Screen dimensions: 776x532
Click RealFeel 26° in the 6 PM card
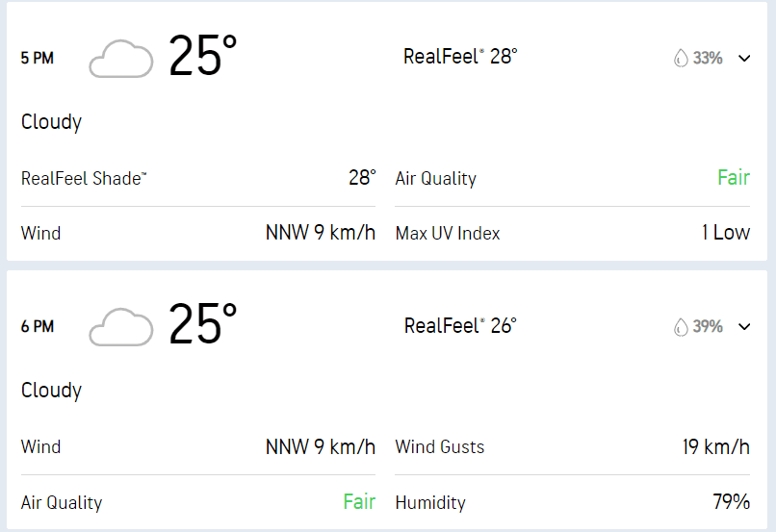[460, 325]
